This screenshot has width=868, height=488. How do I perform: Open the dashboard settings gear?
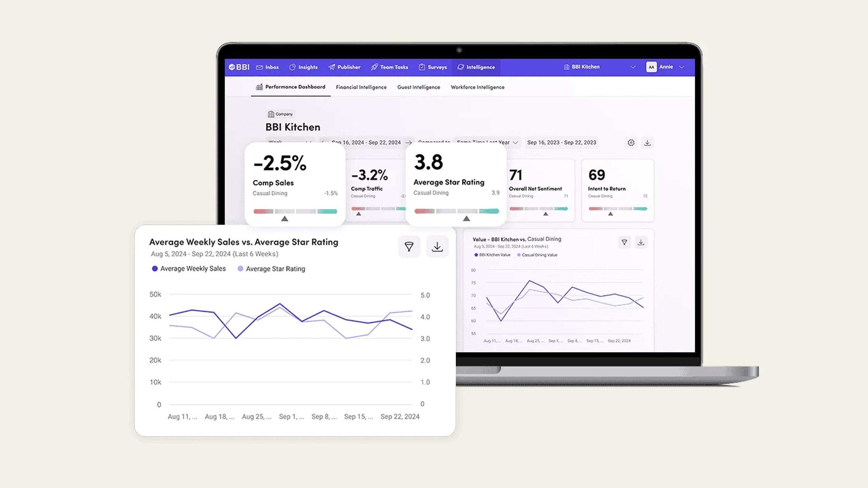pyautogui.click(x=631, y=143)
